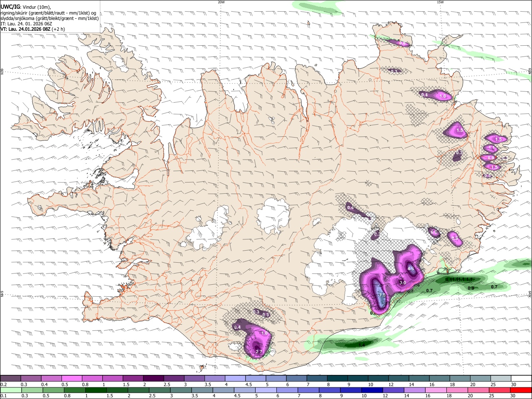This screenshot has width=532, height=399.
Task: Click the "UWC/IG: Vindur (10m)," title line
Action: [x=26, y=7]
